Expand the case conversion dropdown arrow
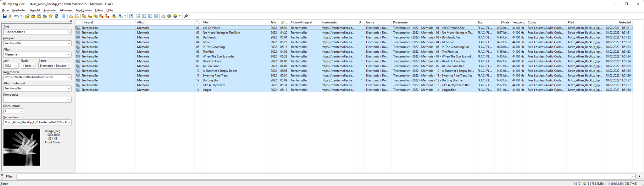Screen dimensions: 644x186 coord(125,16)
